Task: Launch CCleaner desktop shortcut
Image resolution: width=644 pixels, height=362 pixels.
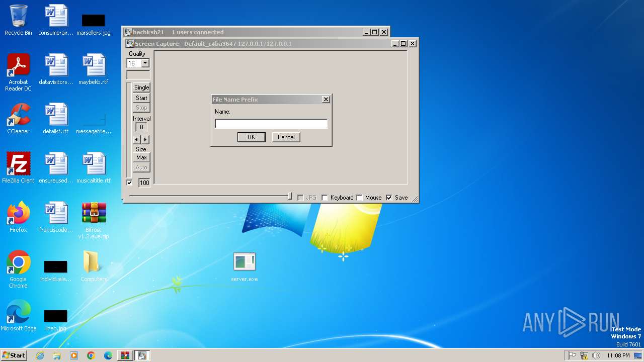Action: coord(18,119)
